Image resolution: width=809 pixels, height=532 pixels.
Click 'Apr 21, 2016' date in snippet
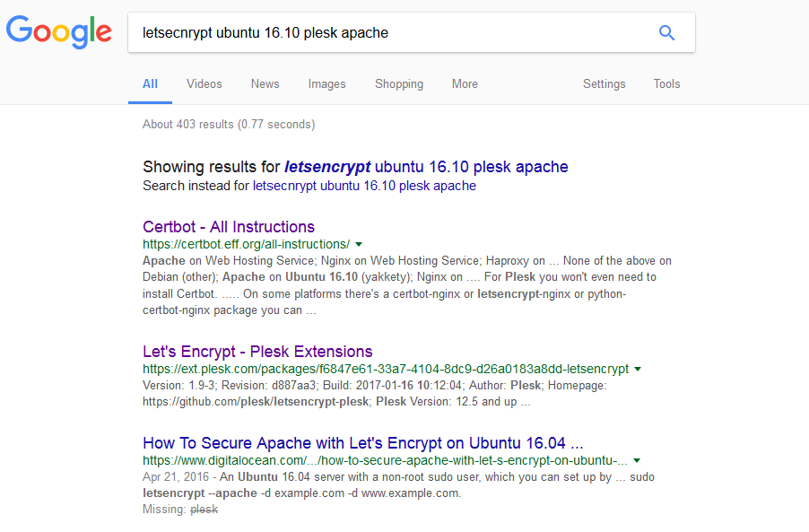[176, 476]
